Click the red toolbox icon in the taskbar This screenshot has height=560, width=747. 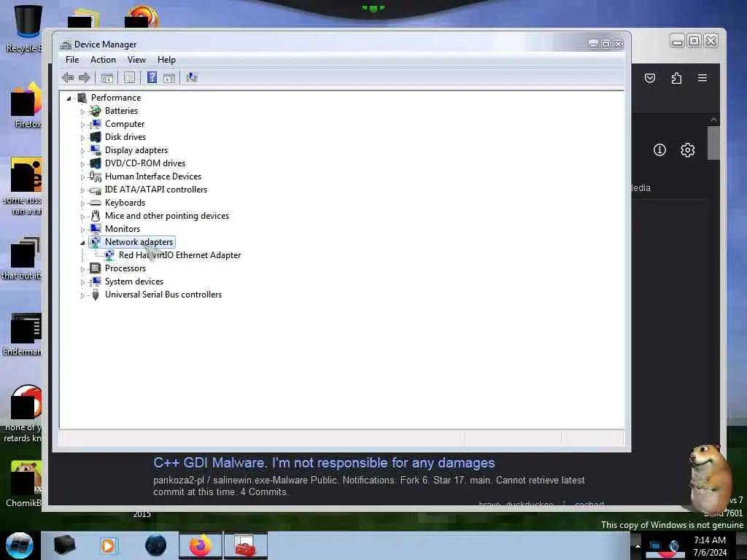tap(245, 545)
